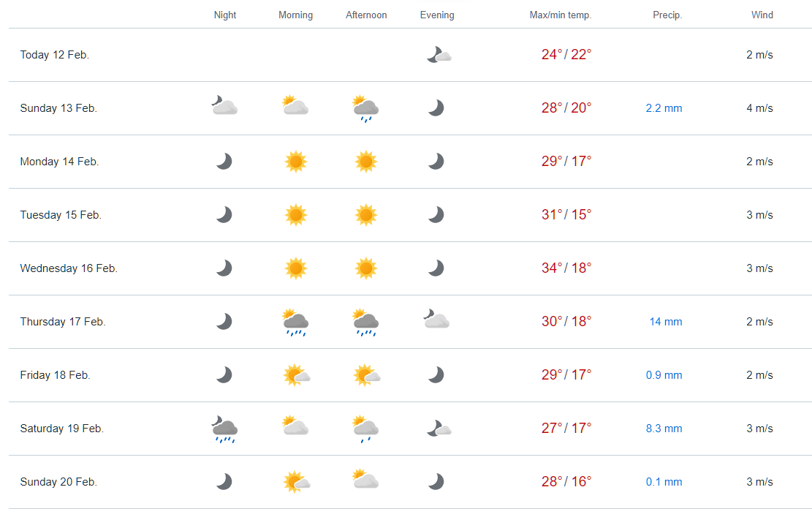Click Wednesday 16 Feb. night moon icon
812x509 pixels.
click(224, 268)
